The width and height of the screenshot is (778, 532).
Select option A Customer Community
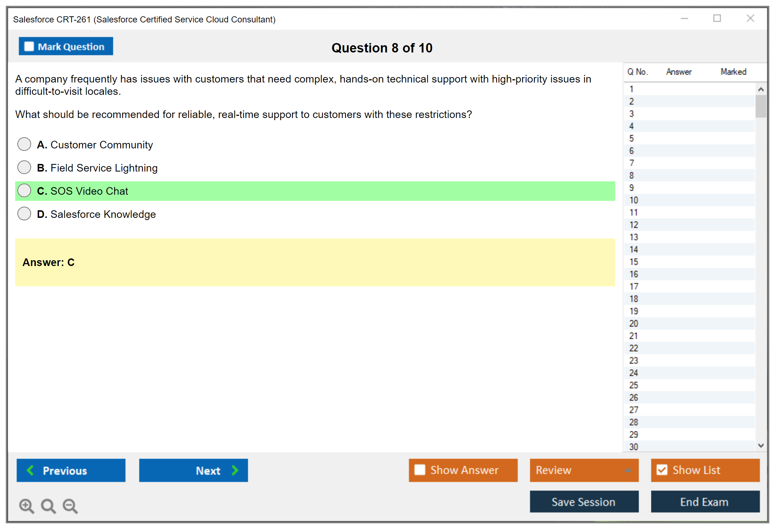[24, 144]
